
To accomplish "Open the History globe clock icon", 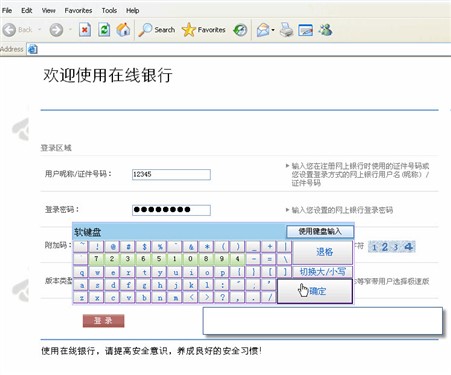I will [240, 30].
